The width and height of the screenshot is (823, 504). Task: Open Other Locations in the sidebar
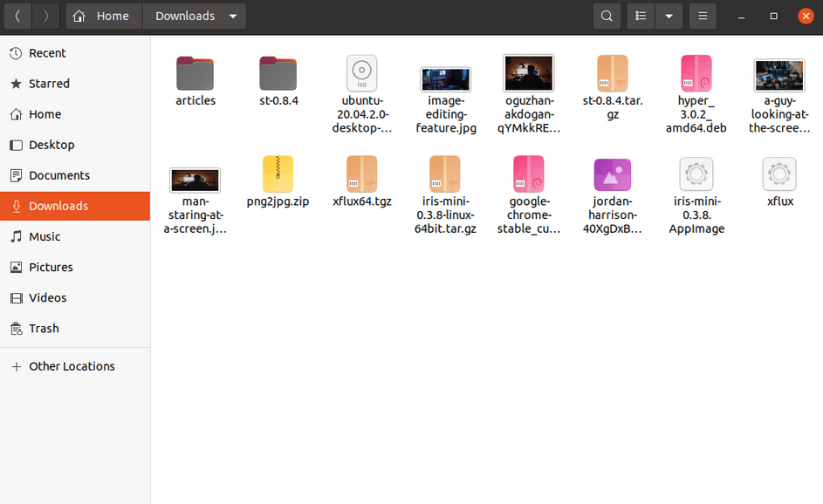pos(75,366)
